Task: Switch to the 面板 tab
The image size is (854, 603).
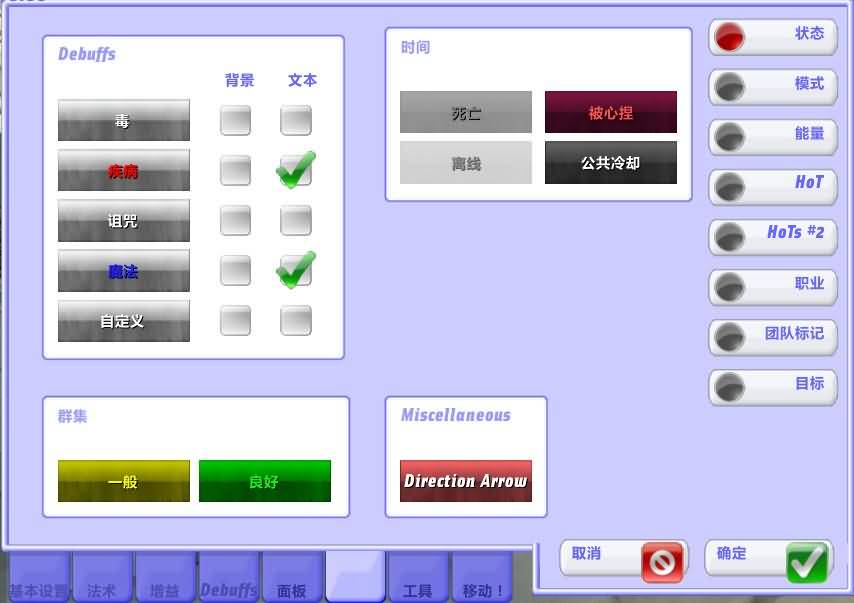Action: 292,578
